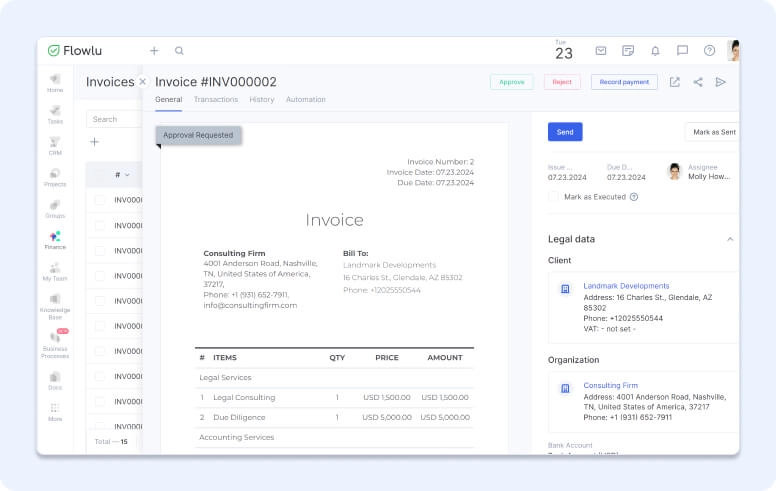Click the Issue date 07.23.2024 field
Viewport: 776px width, 491px height.
pos(567,173)
